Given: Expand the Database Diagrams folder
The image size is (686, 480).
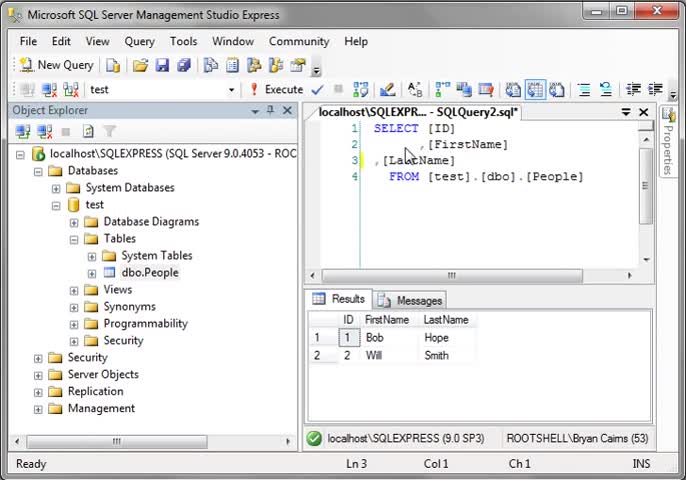Looking at the screenshot, I should click(x=74, y=223).
